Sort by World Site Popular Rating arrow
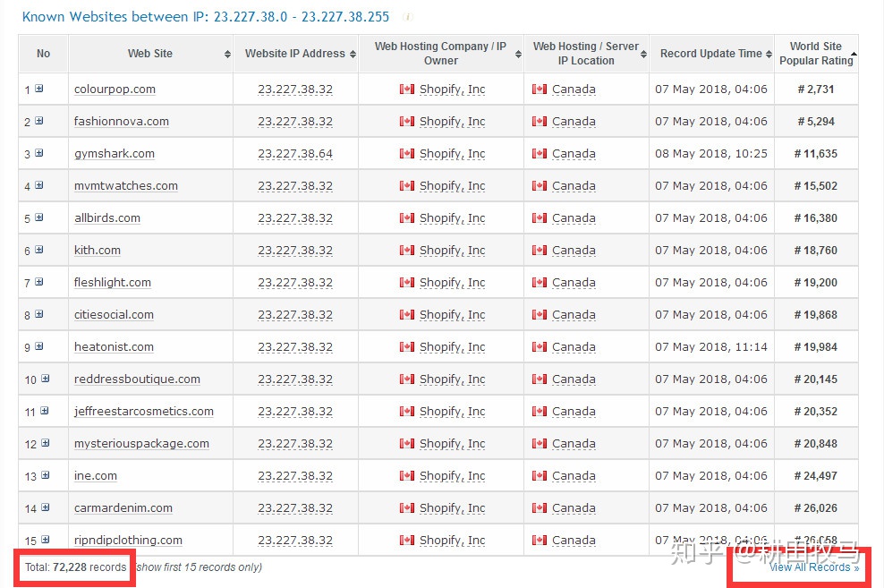This screenshot has width=884, height=588. 854,55
